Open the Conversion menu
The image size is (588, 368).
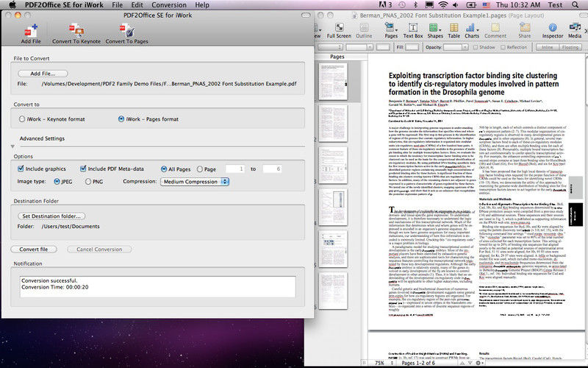pos(169,5)
